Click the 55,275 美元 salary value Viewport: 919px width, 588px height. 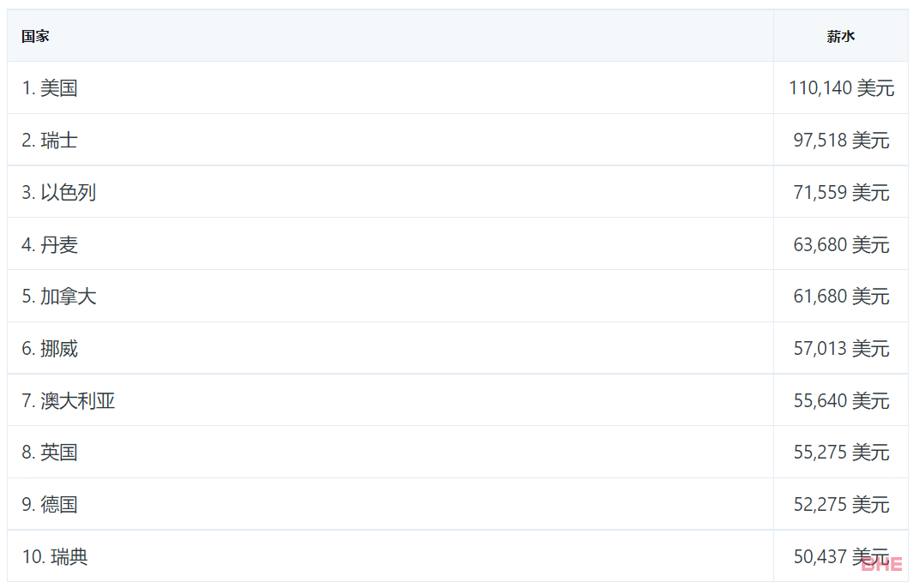click(x=841, y=453)
